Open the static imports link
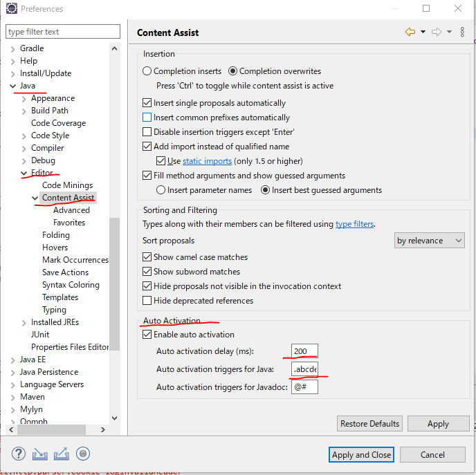Viewport: 476px width, 475px height. click(x=207, y=161)
